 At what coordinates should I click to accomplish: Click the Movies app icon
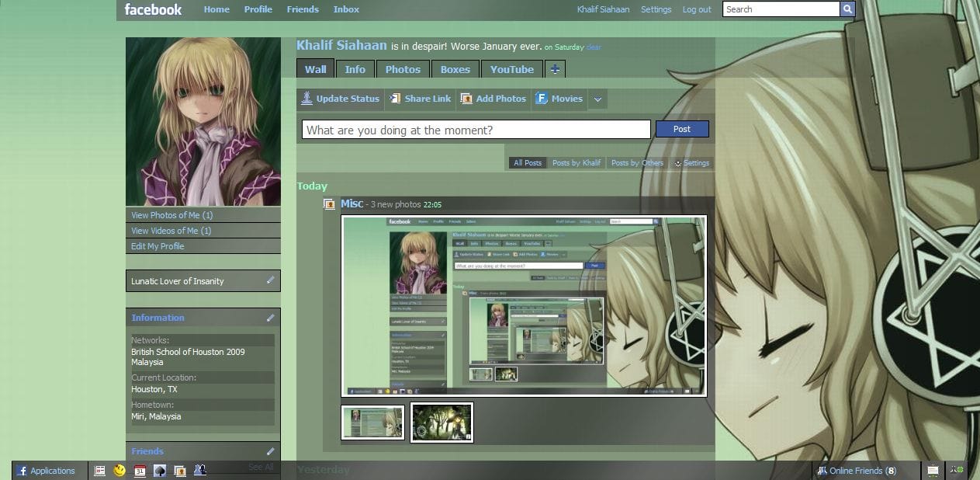click(542, 99)
